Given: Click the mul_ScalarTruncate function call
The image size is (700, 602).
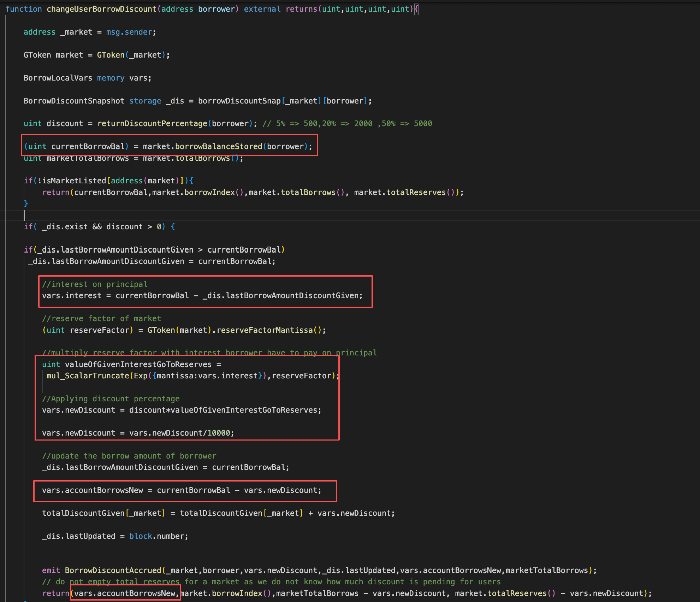Looking at the screenshot, I should tap(88, 376).
